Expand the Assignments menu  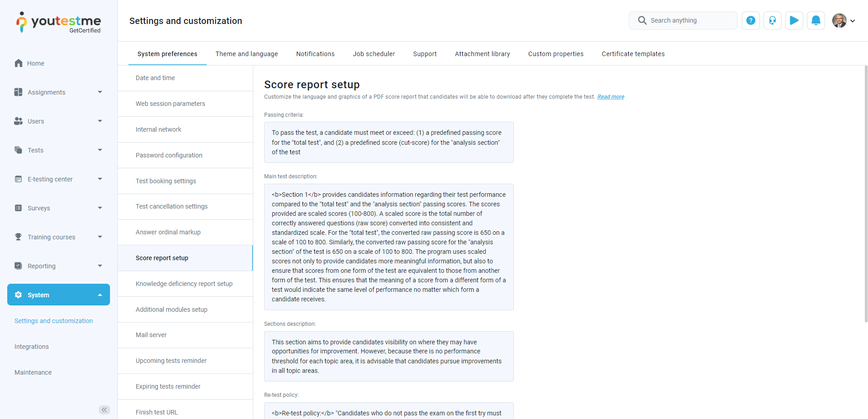(58, 92)
